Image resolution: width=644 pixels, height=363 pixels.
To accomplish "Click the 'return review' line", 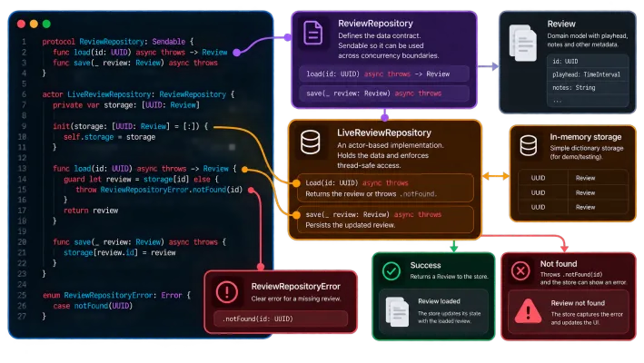I will pos(90,211).
